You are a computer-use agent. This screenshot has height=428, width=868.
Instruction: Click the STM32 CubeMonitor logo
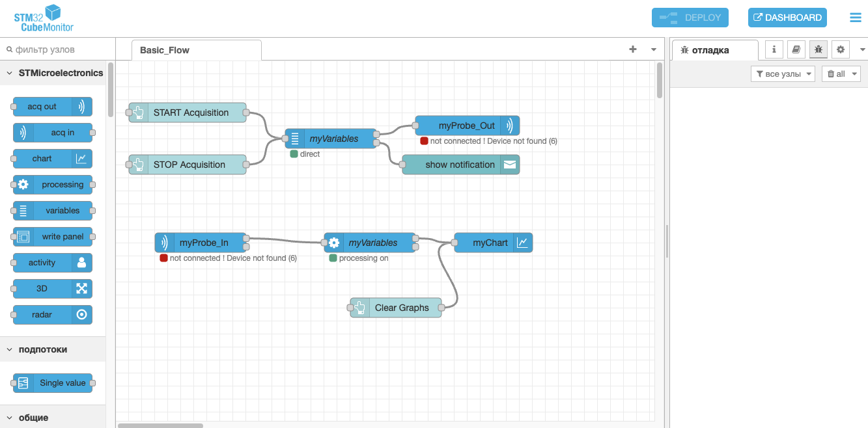(x=44, y=18)
